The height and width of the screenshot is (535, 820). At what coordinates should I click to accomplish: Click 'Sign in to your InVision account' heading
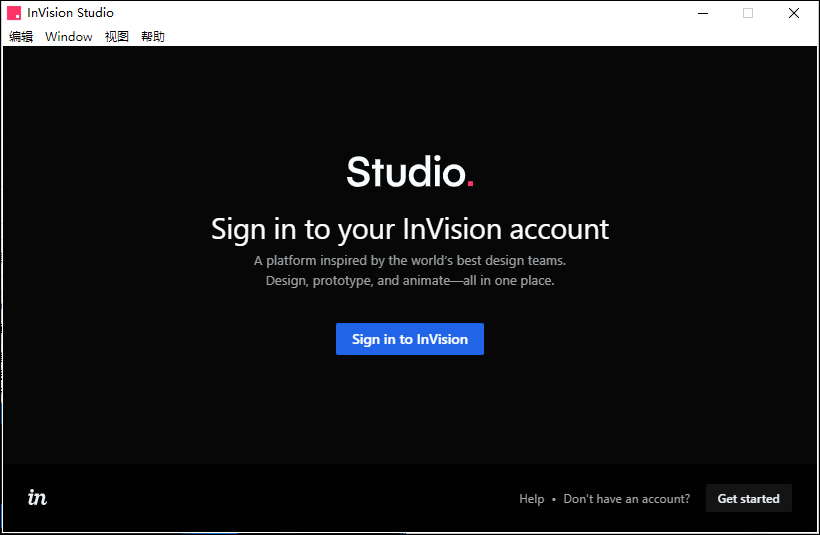click(x=410, y=230)
